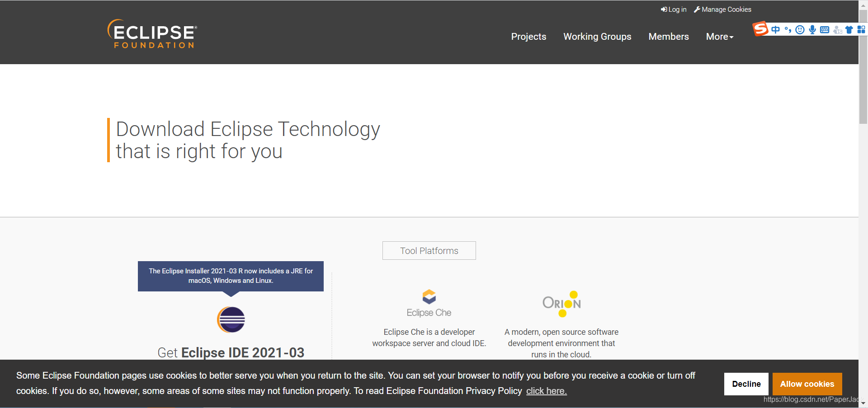Open the emoji smiley in Sogou toolbar
Image resolution: width=868 pixels, height=408 pixels.
pos(800,30)
